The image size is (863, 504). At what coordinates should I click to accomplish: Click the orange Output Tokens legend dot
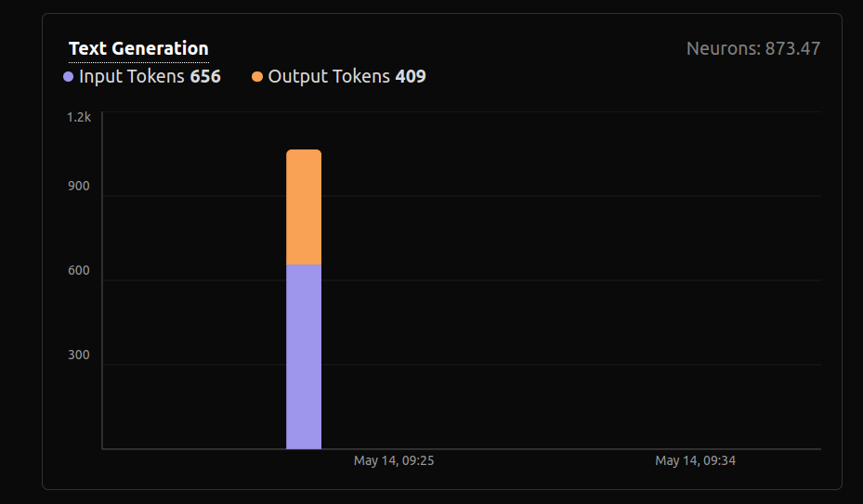click(257, 77)
